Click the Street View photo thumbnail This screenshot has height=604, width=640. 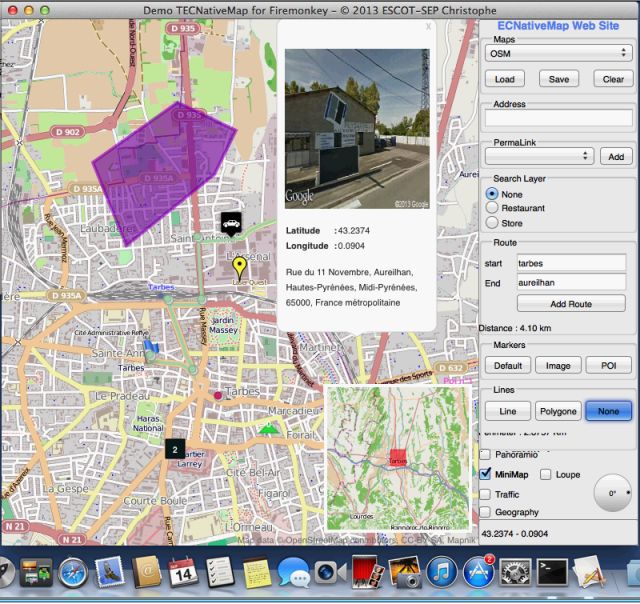point(357,129)
